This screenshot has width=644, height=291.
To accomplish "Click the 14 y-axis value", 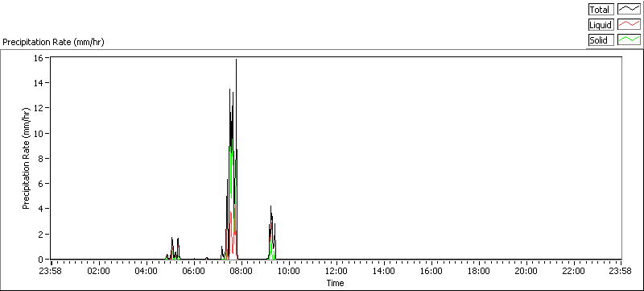I will click(x=39, y=83).
